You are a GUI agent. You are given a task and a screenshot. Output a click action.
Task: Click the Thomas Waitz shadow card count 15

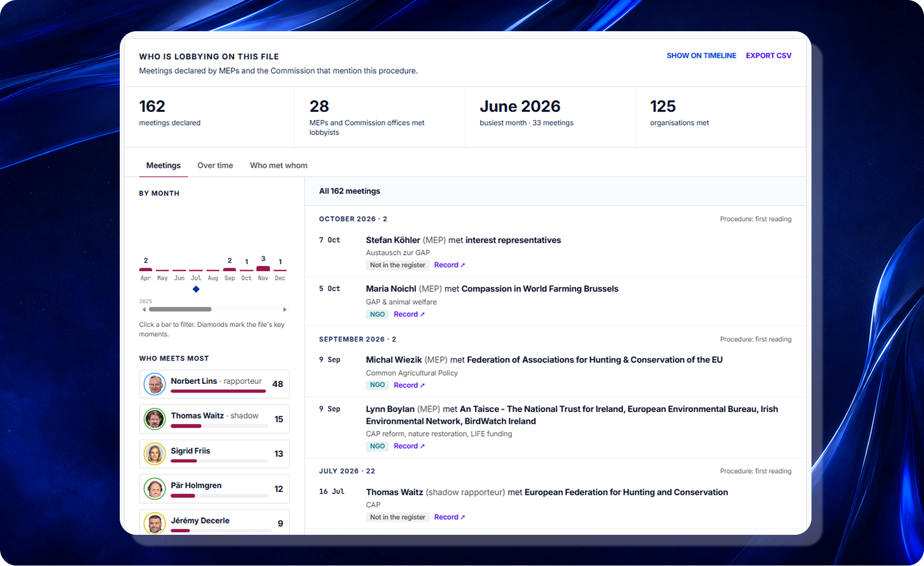pyautogui.click(x=279, y=419)
